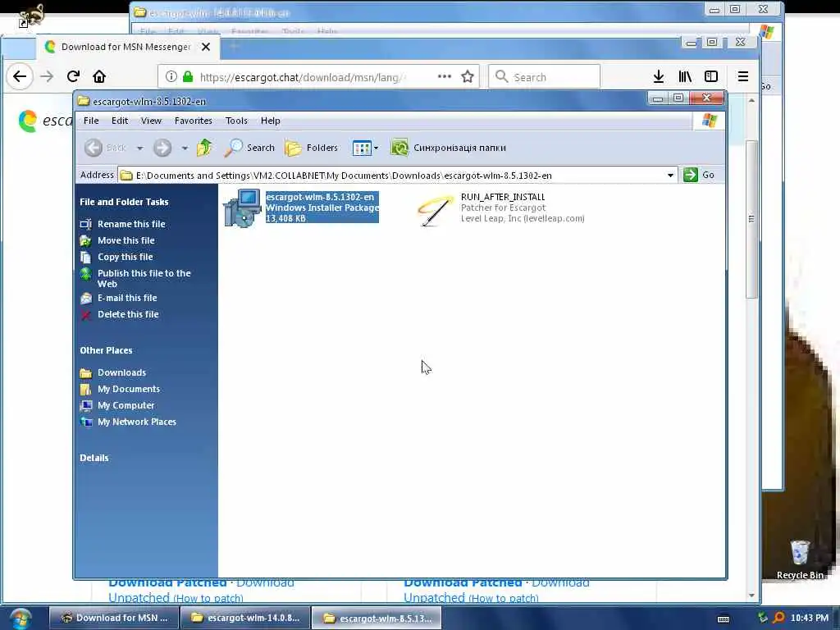Click Move this file task
840x630 pixels.
(126, 240)
